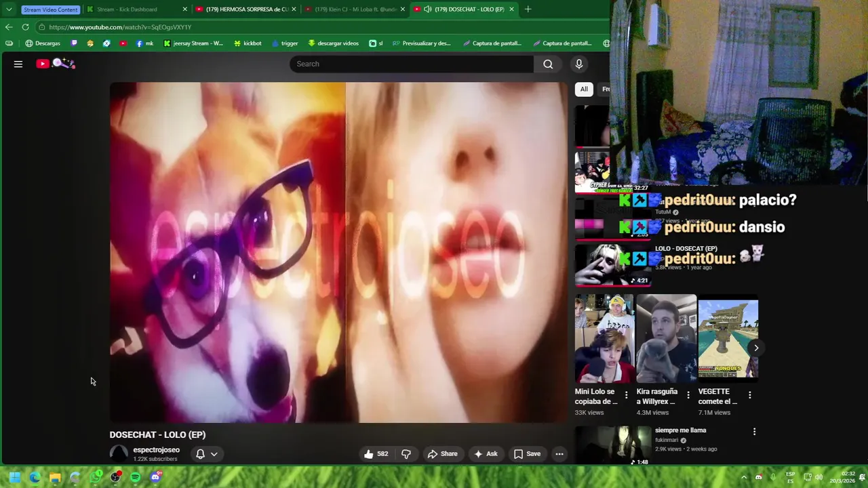Viewport: 868px width, 488px height.
Task: Focus the YouTube Search box
Action: (x=412, y=64)
